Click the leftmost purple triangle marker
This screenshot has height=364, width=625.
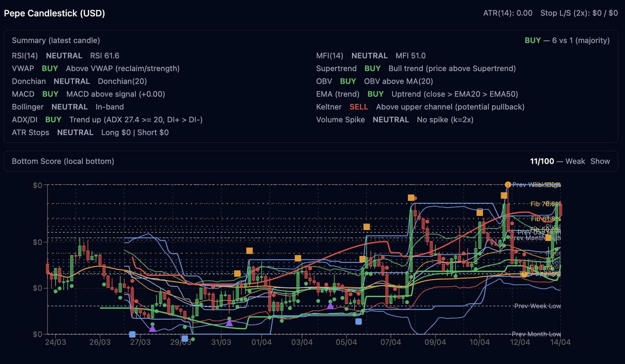tap(152, 328)
